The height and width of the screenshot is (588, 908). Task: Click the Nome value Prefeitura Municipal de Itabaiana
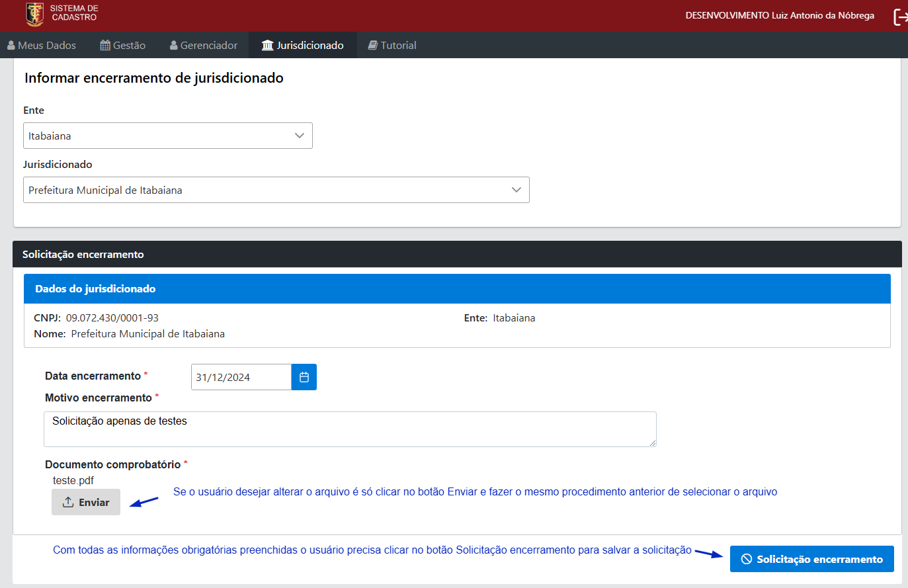pos(148,334)
